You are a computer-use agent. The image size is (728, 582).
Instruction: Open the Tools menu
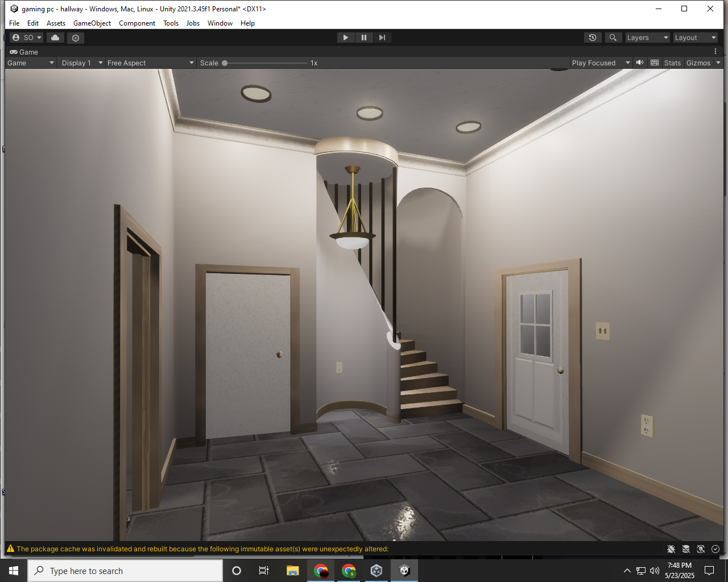[171, 23]
